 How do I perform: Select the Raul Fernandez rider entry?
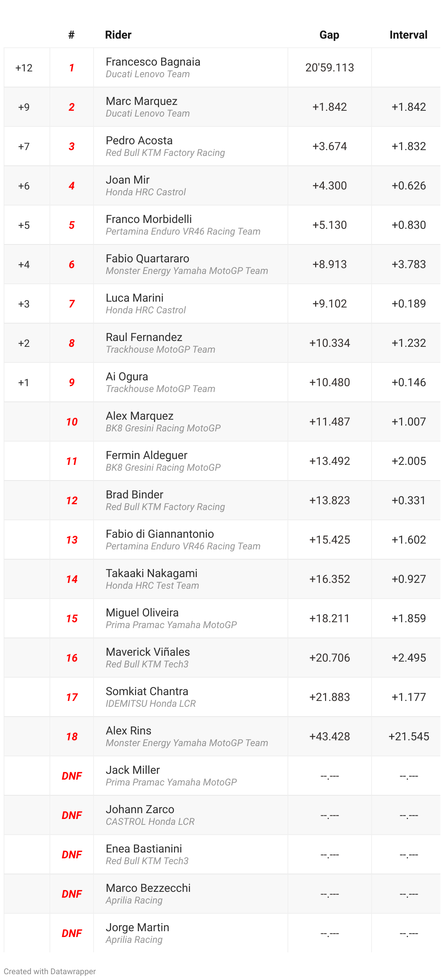click(x=144, y=337)
